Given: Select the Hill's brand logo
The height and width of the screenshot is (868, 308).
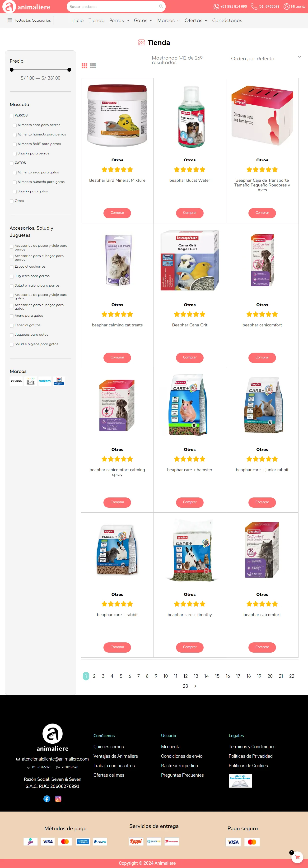Looking at the screenshot, I should point(59,381).
